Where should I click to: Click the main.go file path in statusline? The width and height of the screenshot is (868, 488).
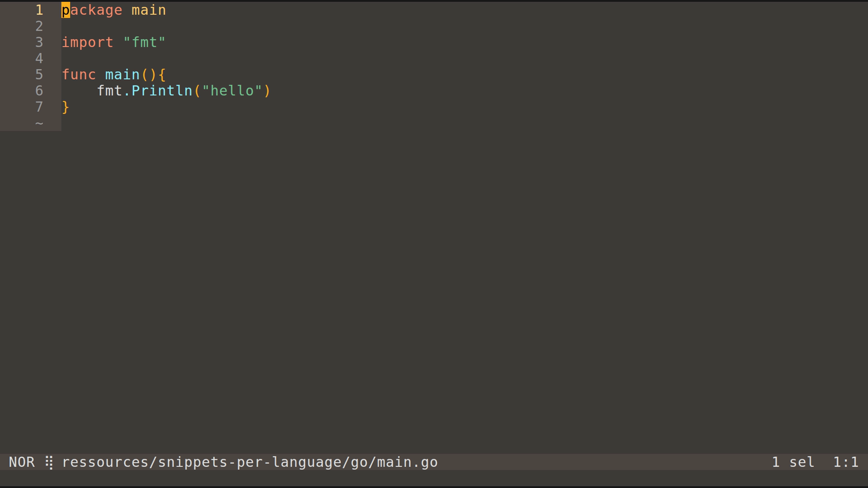[250, 462]
